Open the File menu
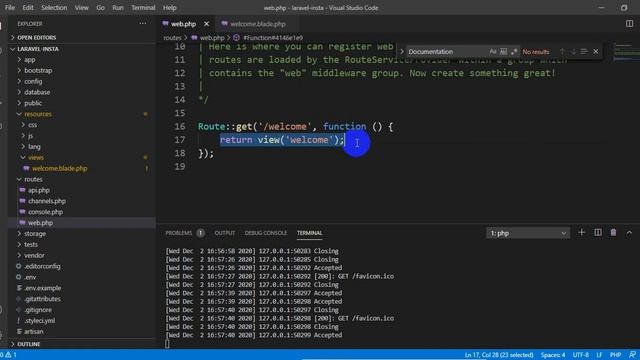This screenshot has width=640, height=360. tap(10, 7)
